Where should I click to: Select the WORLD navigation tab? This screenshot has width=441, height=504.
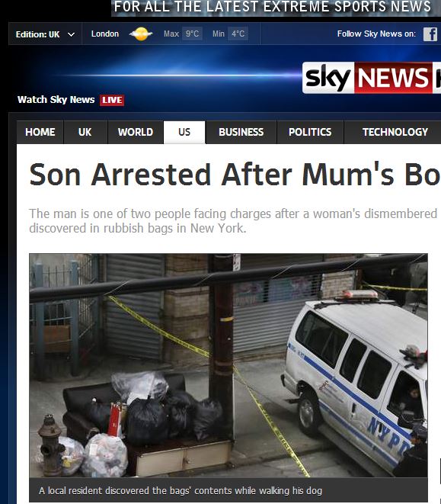136,132
